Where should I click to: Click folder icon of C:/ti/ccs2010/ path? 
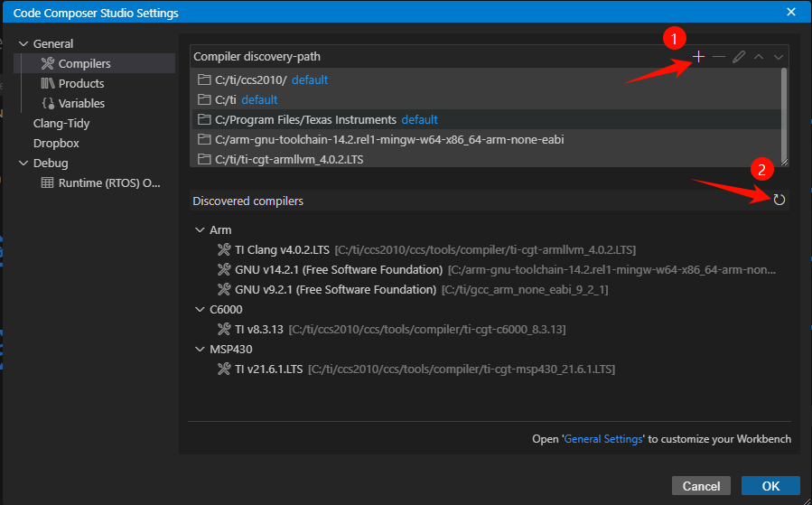click(x=204, y=79)
